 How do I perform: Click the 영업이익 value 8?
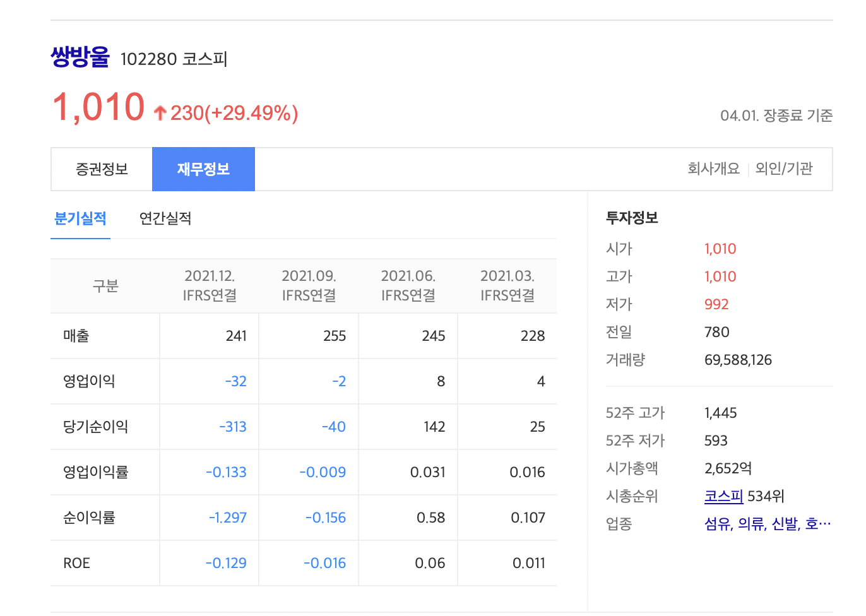pos(441,381)
